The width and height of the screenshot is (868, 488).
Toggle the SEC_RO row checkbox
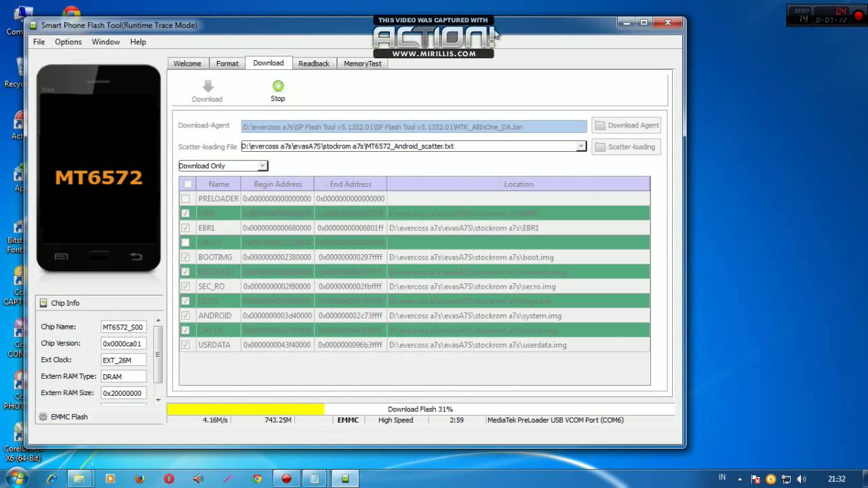coord(186,286)
